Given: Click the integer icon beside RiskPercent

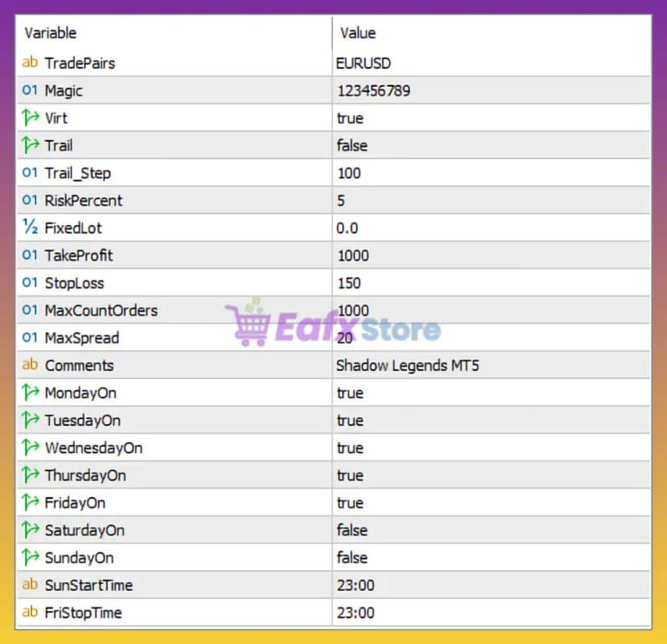Looking at the screenshot, I should (x=30, y=200).
